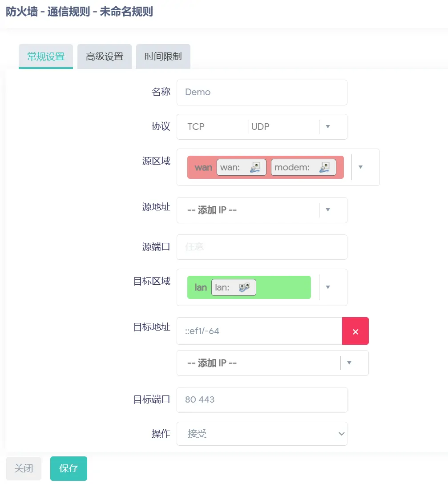Click the 源端口 source port field

click(x=262, y=247)
